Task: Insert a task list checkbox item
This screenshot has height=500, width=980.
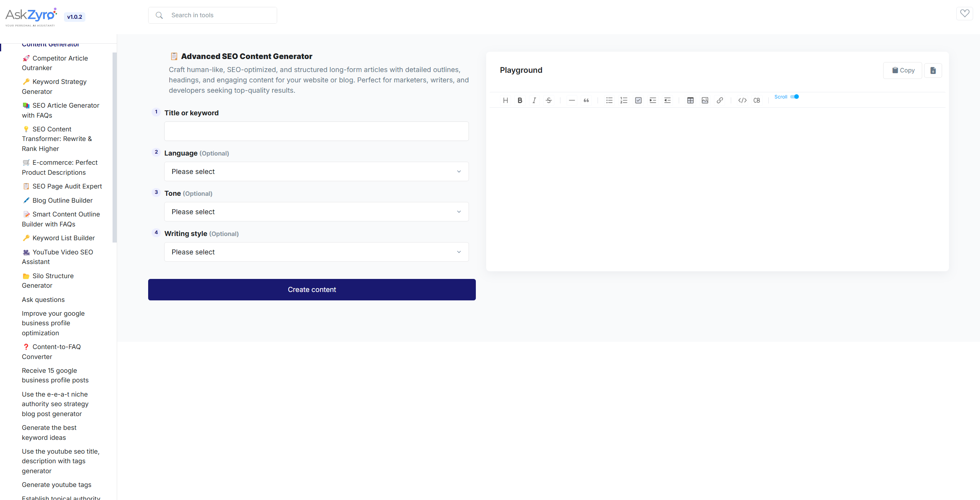Action: click(x=638, y=100)
